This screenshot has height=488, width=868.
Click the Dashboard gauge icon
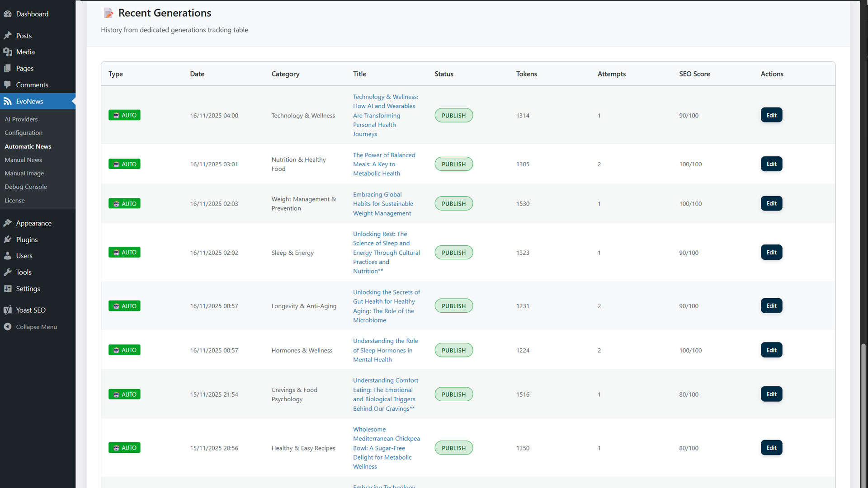point(8,14)
